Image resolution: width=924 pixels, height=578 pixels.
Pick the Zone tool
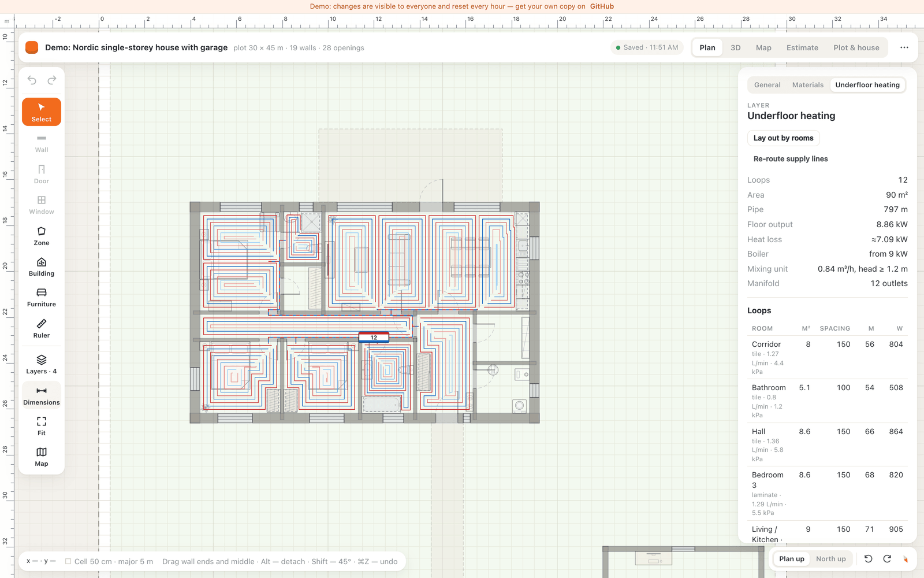pos(42,236)
